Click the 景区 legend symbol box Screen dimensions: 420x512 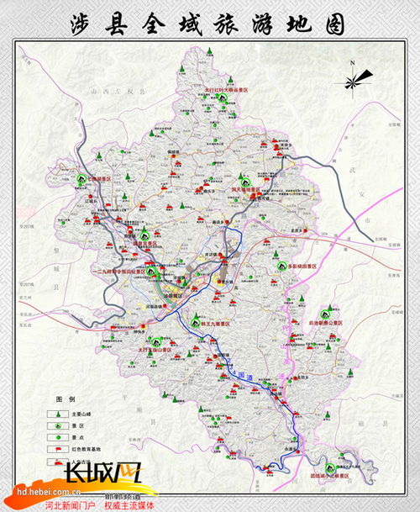click(58, 425)
